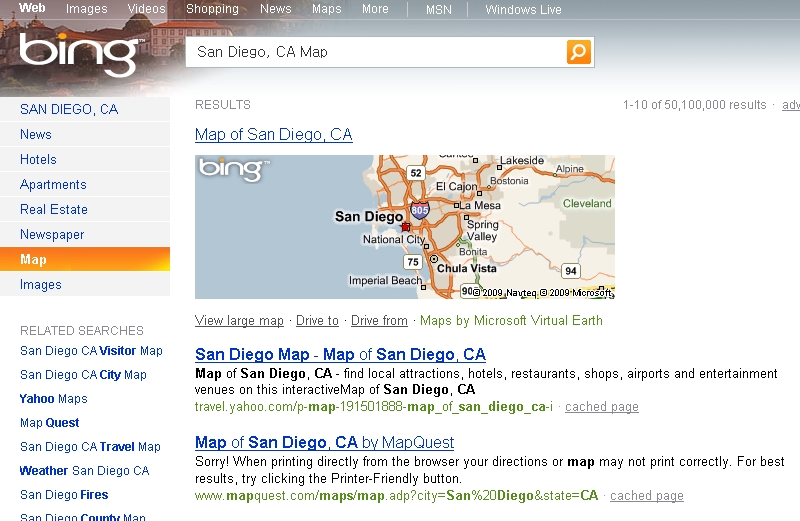
Task: Click related search San Diego CA Travel Map
Action: coord(90,447)
